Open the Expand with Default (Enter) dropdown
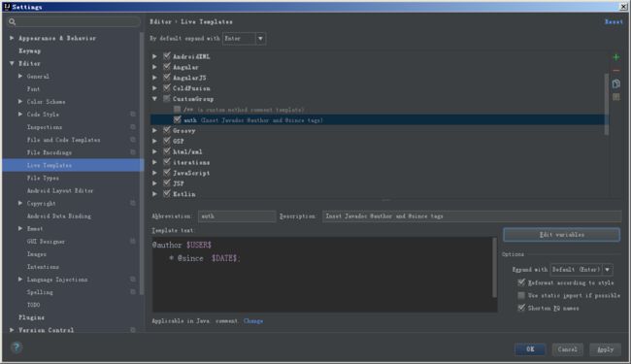 [x=581, y=270]
